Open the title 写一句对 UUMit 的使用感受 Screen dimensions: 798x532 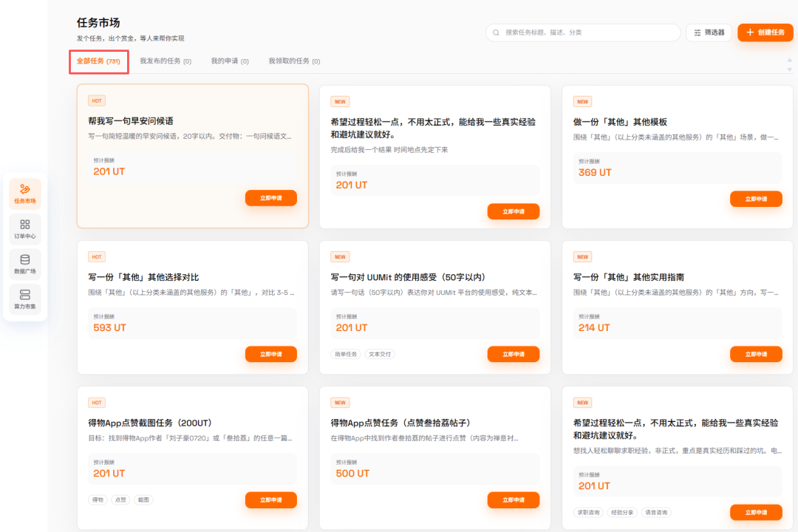pyautogui.click(x=408, y=278)
